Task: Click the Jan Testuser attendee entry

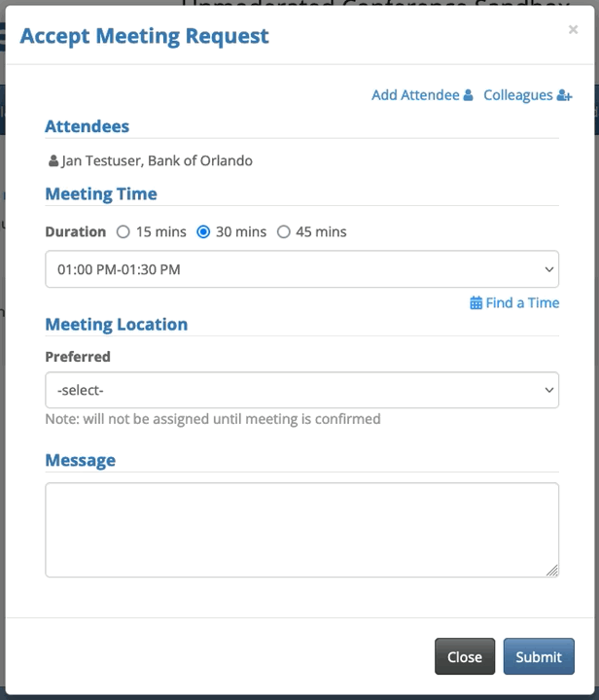Action: pyautogui.click(x=156, y=161)
